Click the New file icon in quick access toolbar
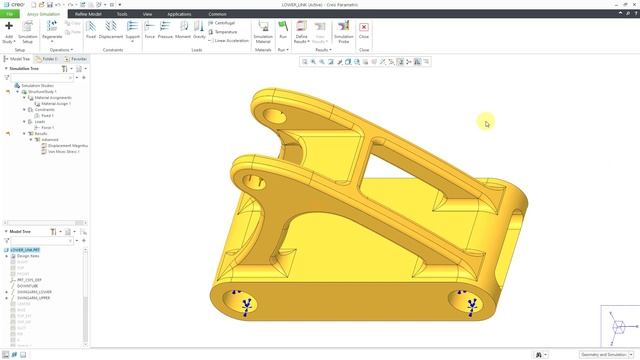 (x=34, y=4)
